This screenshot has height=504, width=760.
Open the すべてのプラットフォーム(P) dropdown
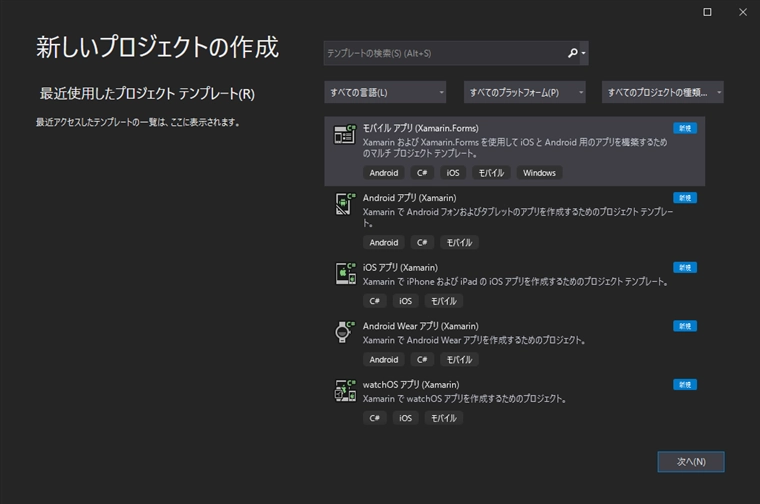point(524,92)
